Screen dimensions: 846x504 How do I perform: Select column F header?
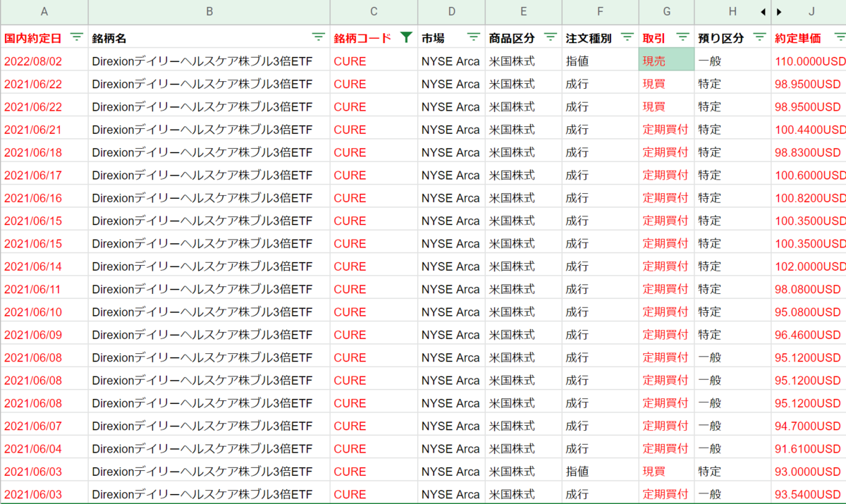coord(601,11)
